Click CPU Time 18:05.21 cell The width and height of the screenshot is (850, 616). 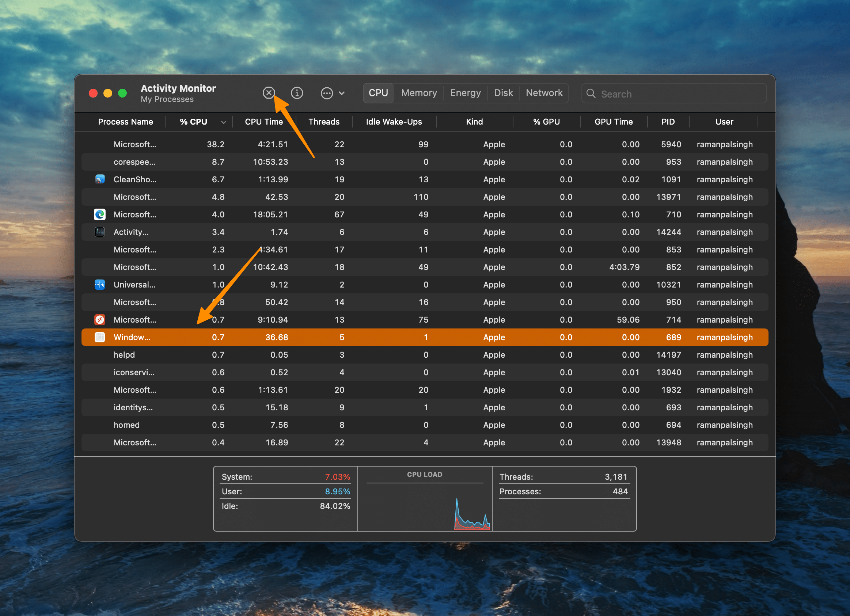click(270, 214)
